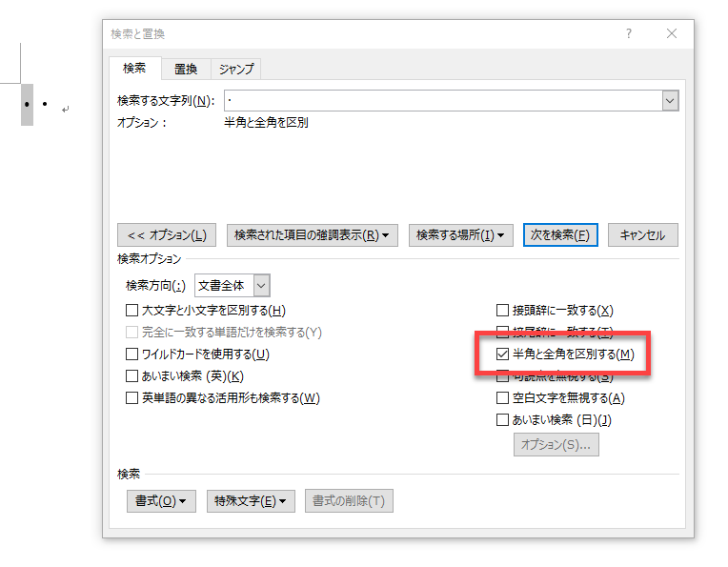The image size is (728, 567).
Task: Open the 検索する場所 dropdown
Action: pyautogui.click(x=461, y=235)
